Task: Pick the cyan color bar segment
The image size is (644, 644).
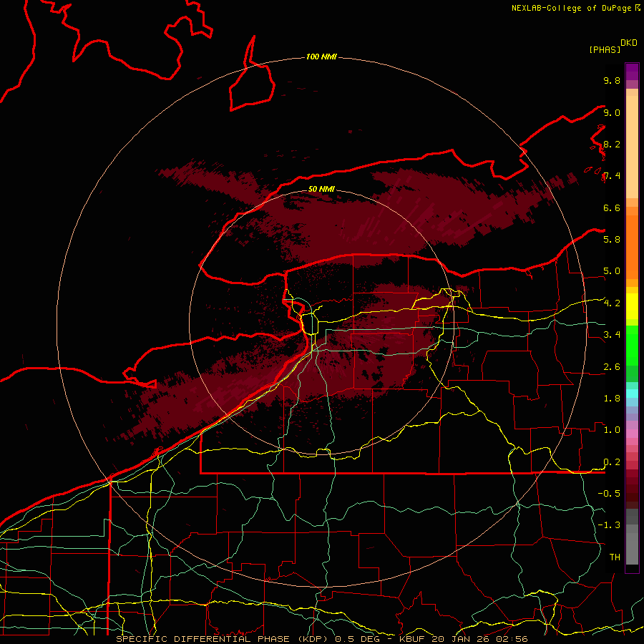Action: [x=632, y=394]
